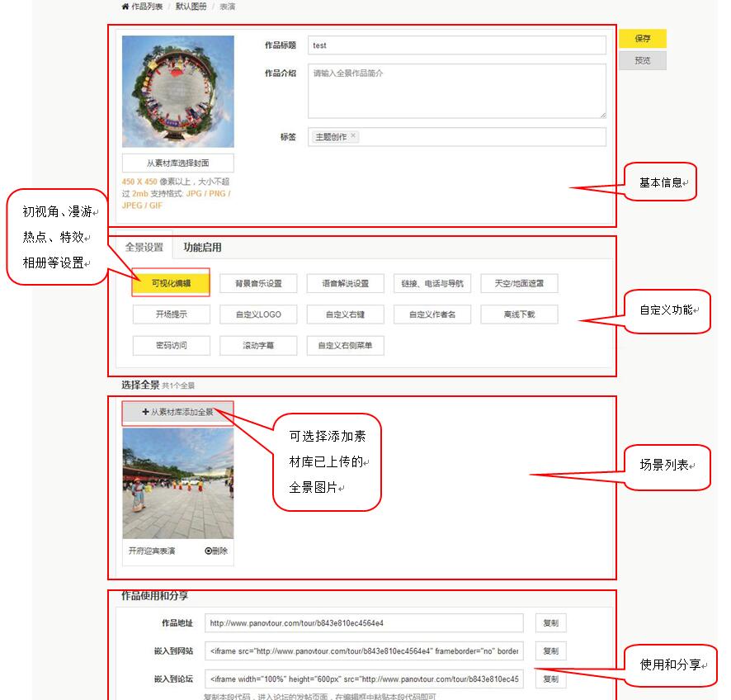
Task: Click 自定义LOGO button
Action: [x=258, y=315]
